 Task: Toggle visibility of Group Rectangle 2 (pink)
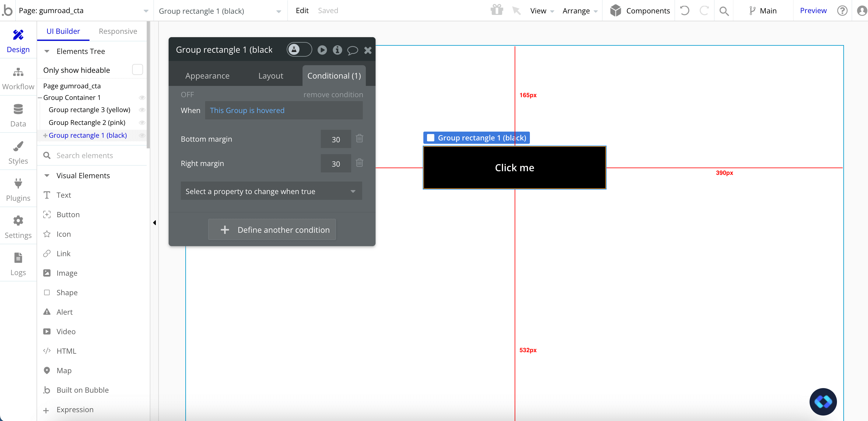click(x=142, y=122)
